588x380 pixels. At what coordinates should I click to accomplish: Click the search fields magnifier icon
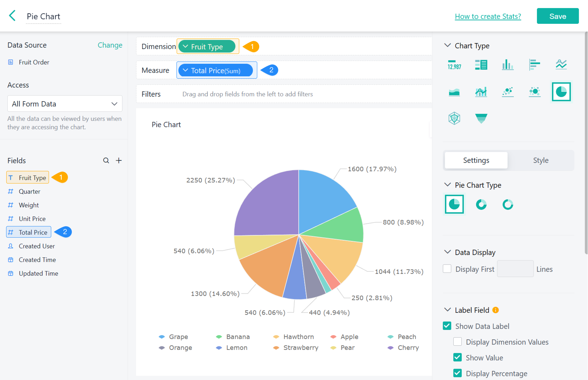(x=106, y=160)
